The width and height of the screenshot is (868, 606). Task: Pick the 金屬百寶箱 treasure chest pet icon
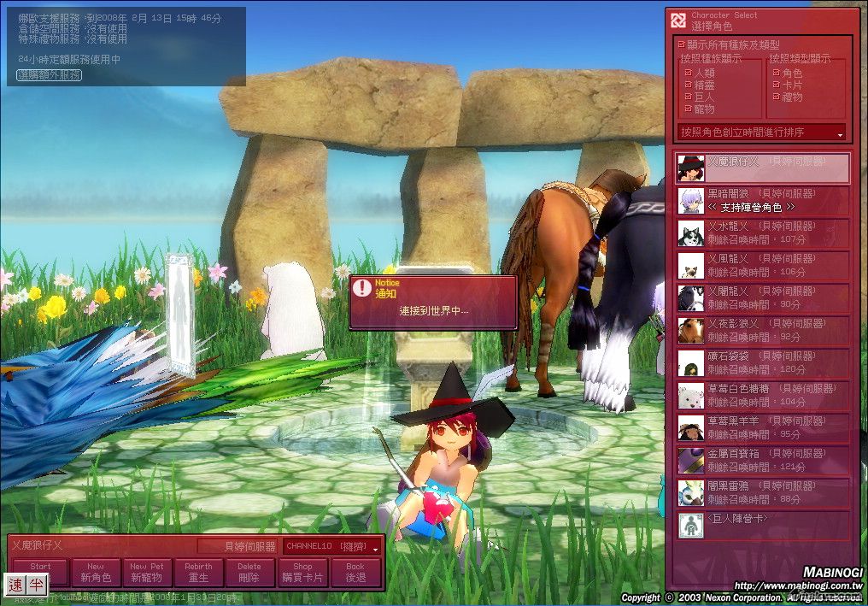pos(690,461)
